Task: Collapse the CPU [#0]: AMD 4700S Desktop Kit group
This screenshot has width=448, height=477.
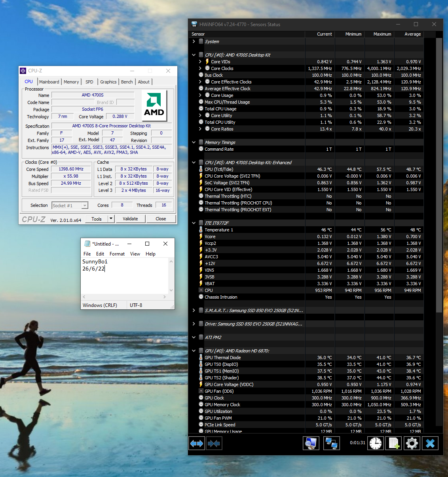Action: [x=194, y=55]
